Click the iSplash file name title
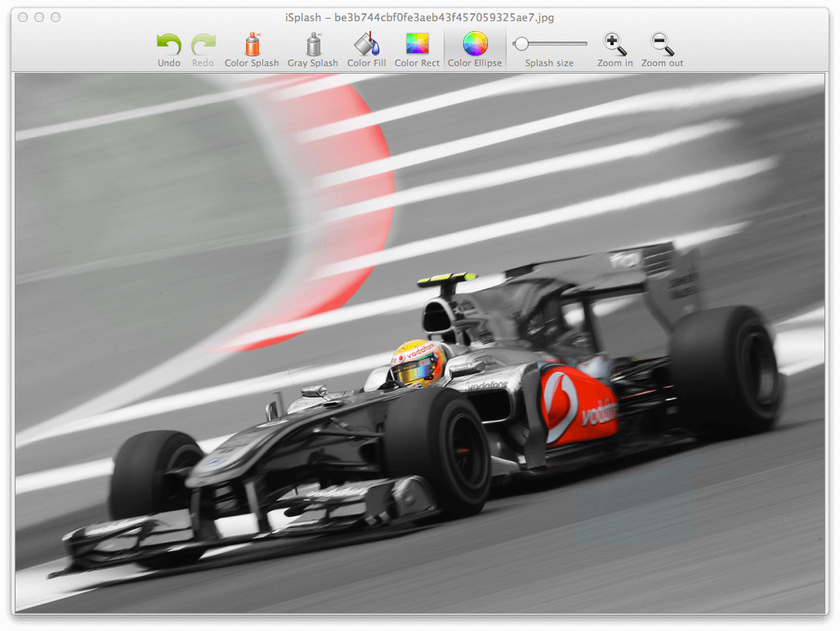Screen dimensions: 840x631 pos(419,17)
